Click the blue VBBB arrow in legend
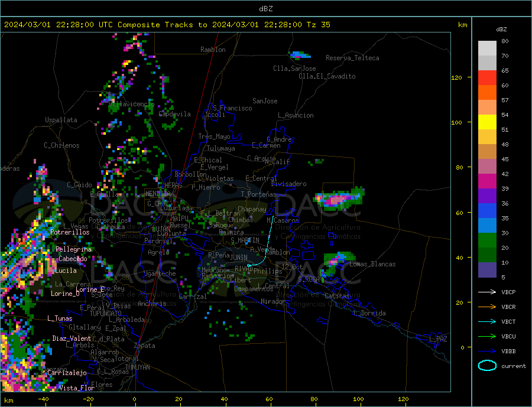The image size is (532, 407). click(487, 351)
